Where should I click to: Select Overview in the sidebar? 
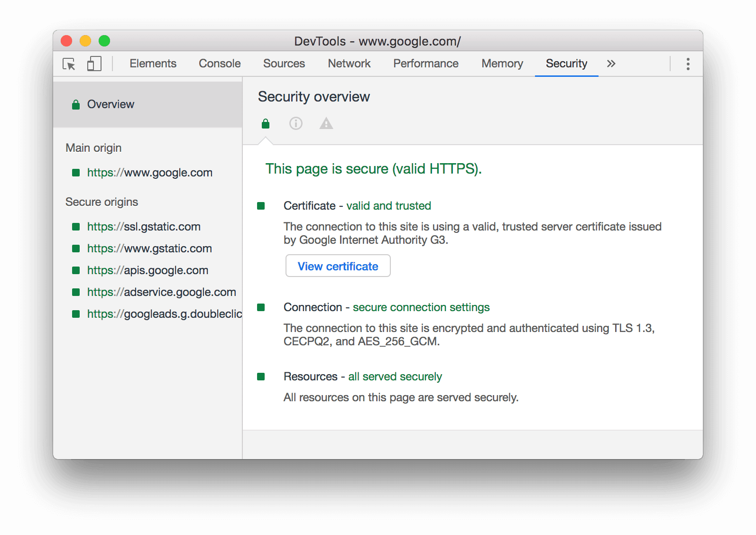pyautogui.click(x=111, y=104)
